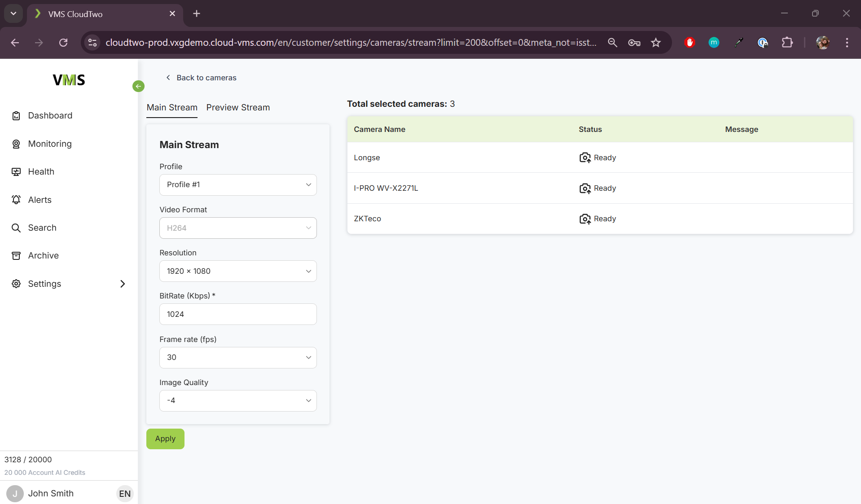Open the Alerts bell icon
This screenshot has height=504, width=861.
16,200
